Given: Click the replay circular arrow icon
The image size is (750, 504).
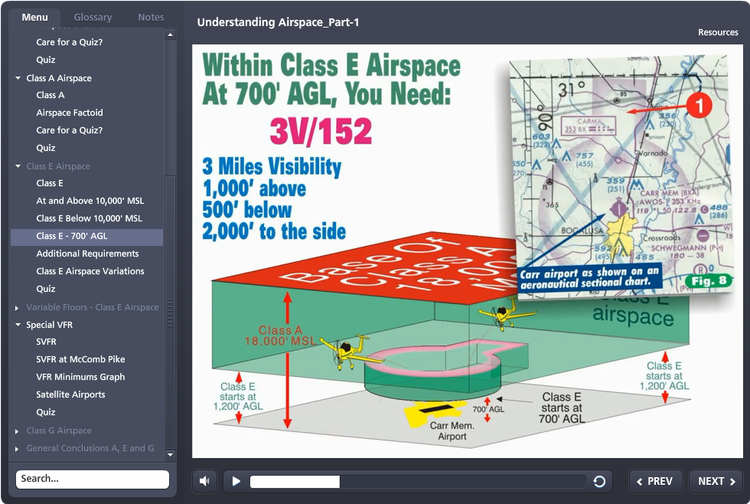Looking at the screenshot, I should coord(599,481).
